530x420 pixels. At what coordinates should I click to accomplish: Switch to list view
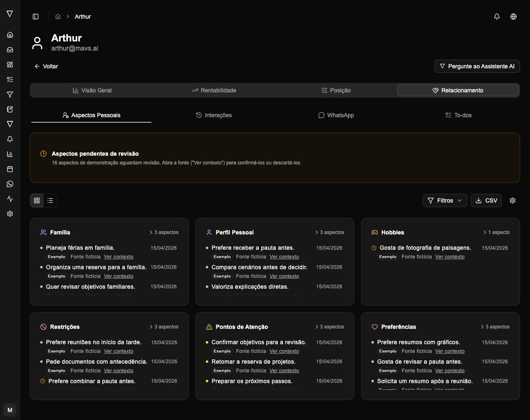coord(50,200)
